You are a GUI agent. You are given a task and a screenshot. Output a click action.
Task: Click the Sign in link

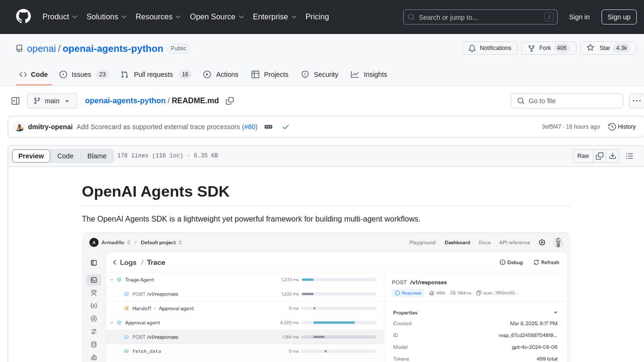click(579, 17)
